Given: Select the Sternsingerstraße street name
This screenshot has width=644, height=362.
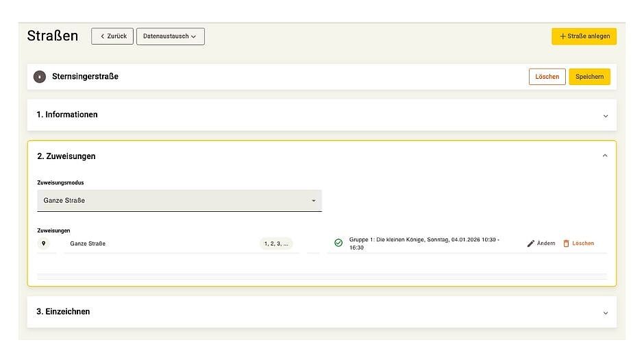Looking at the screenshot, I should [x=85, y=77].
